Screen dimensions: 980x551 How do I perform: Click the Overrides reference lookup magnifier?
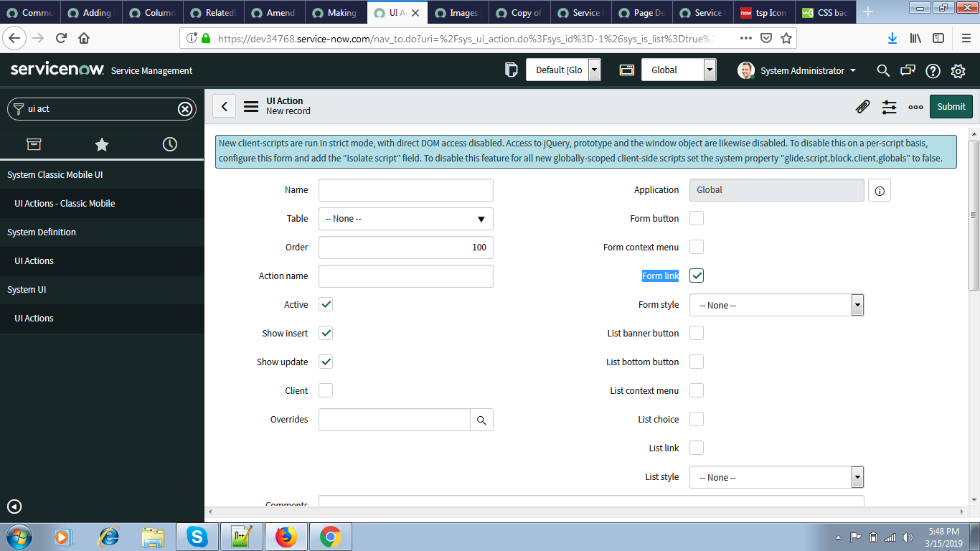pos(481,420)
